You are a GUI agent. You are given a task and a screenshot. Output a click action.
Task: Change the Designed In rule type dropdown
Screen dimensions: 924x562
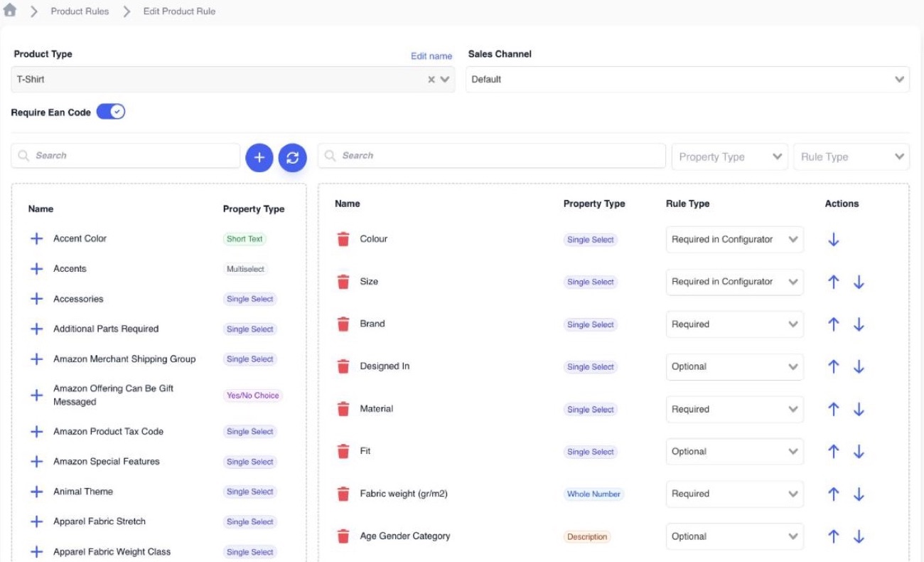[735, 367]
